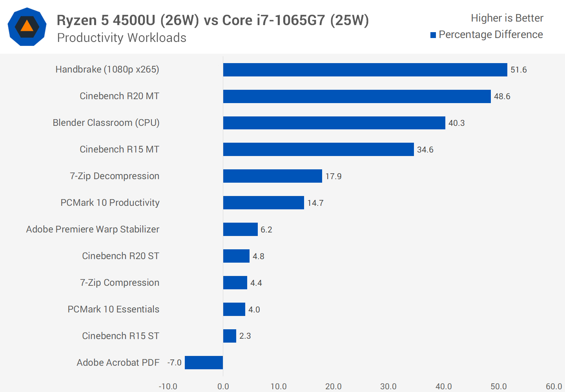Select the Cinebench R15 MT bar
Viewport: 565px width, 392px height.
(318, 149)
